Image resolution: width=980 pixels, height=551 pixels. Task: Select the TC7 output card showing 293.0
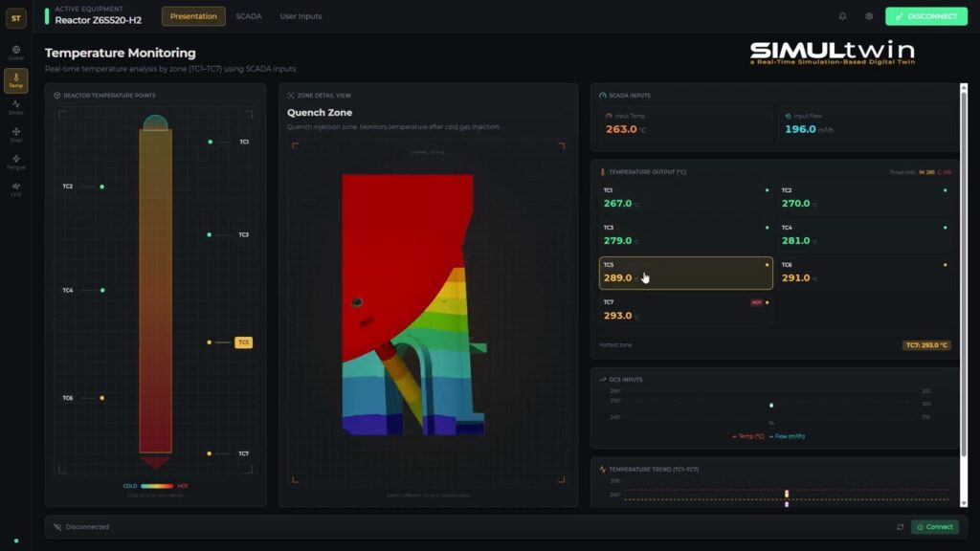[685, 310]
